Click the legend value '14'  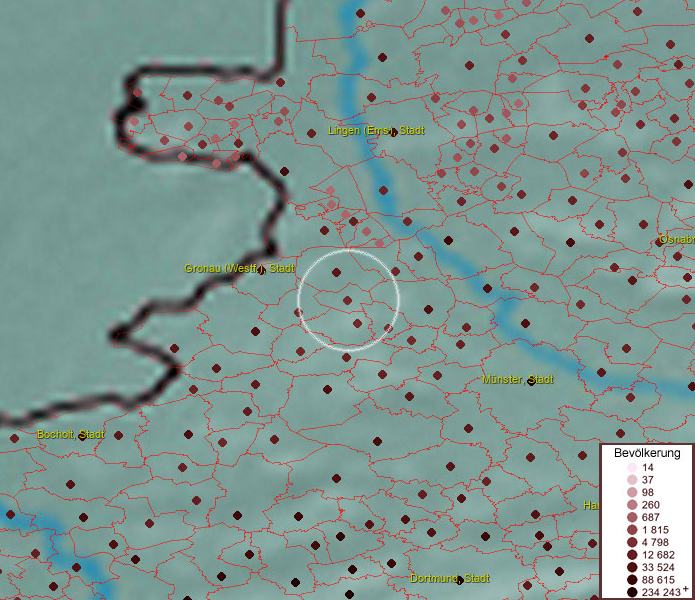click(648, 467)
